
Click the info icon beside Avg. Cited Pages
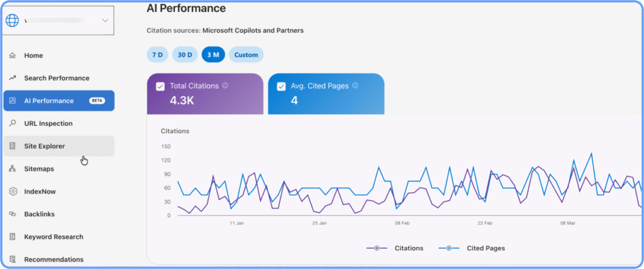pyautogui.click(x=355, y=85)
